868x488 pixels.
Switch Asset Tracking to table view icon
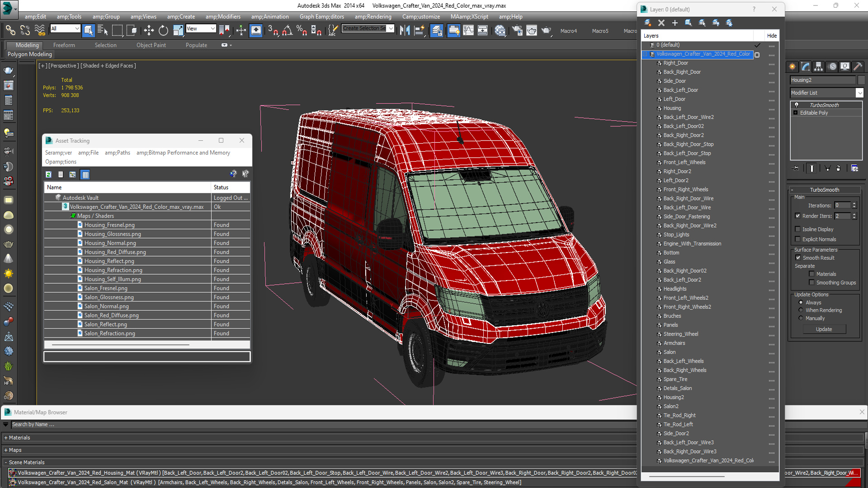coord(85,174)
